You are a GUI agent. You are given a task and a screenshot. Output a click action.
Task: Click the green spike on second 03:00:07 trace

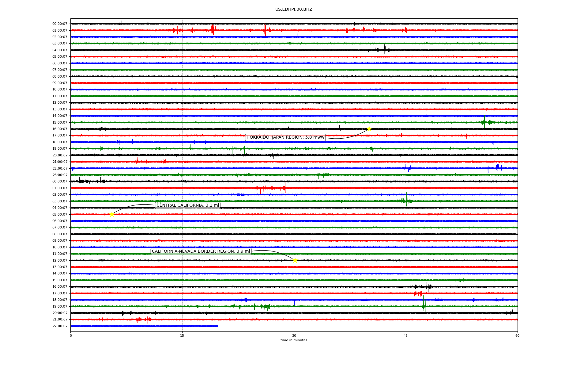407,200
